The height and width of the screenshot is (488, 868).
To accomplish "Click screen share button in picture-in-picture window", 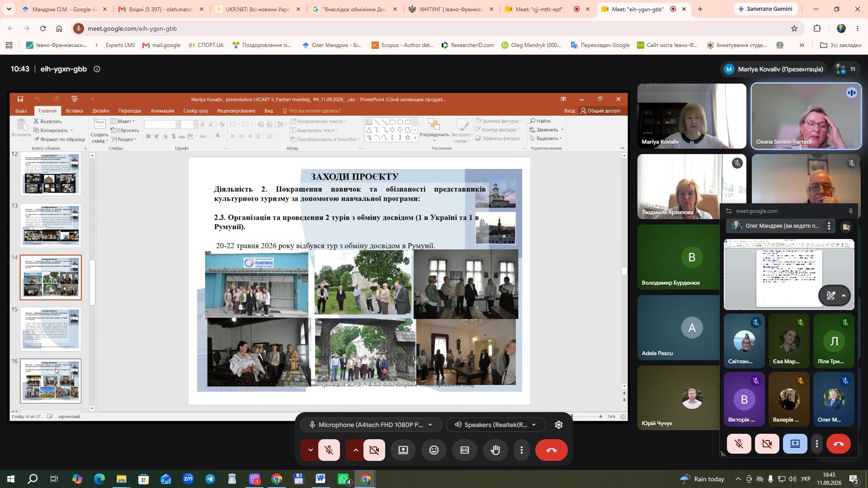I will (x=795, y=444).
